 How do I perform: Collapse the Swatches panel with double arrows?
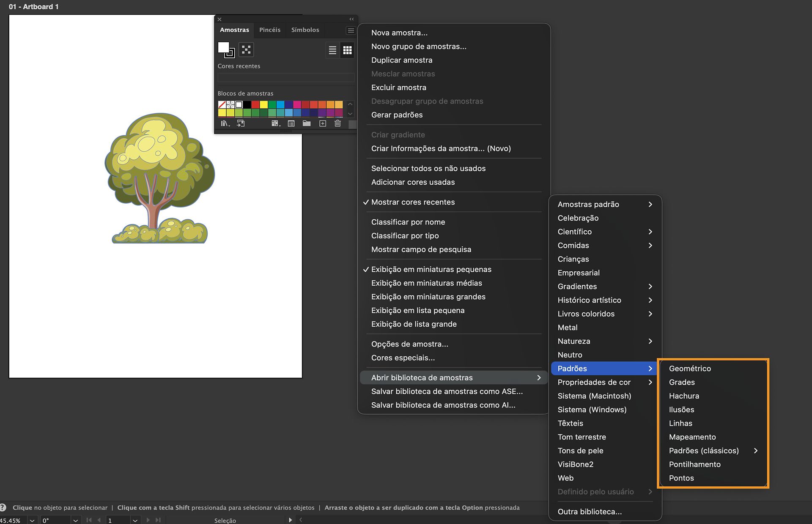point(351,19)
